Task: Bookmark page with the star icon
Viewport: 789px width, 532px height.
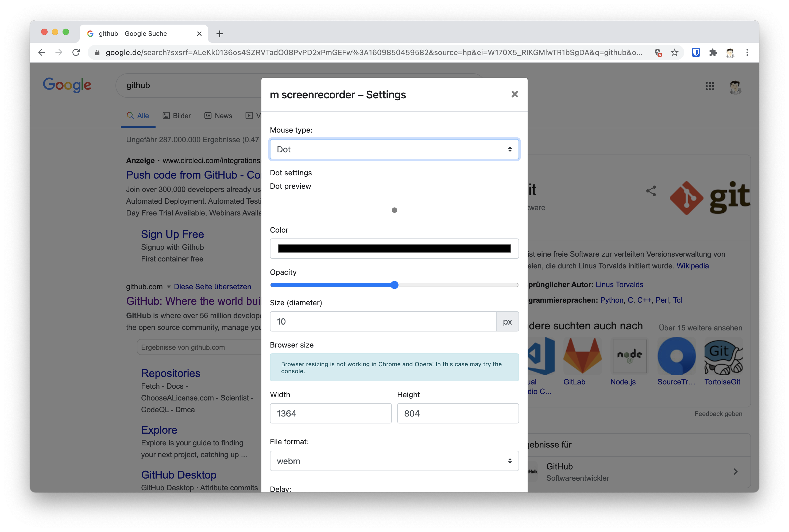Action: [674, 53]
